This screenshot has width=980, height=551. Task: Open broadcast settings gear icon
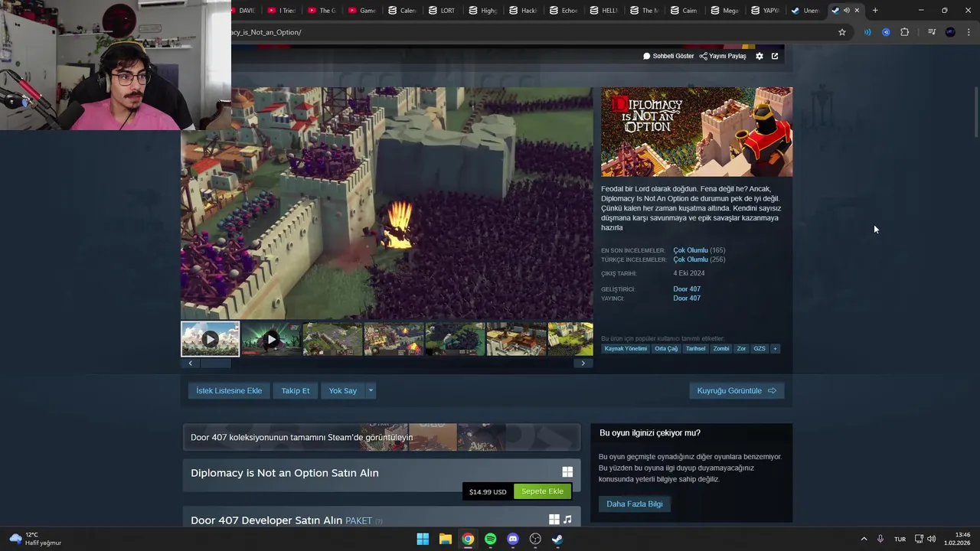[759, 56]
